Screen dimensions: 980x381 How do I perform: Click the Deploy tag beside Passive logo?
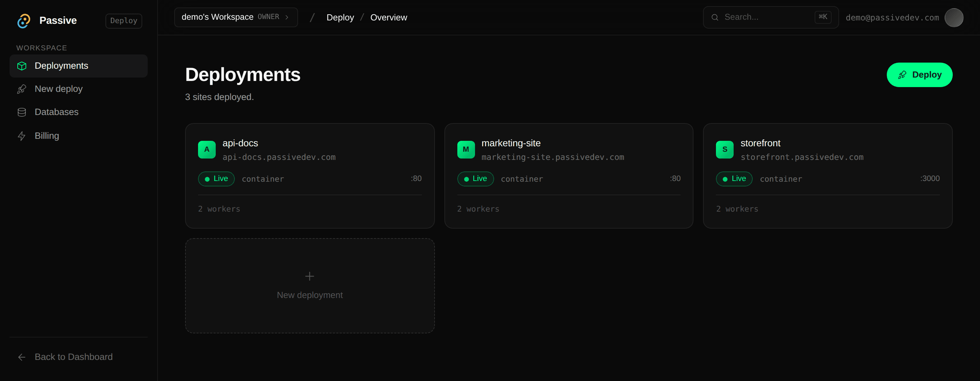pyautogui.click(x=124, y=21)
